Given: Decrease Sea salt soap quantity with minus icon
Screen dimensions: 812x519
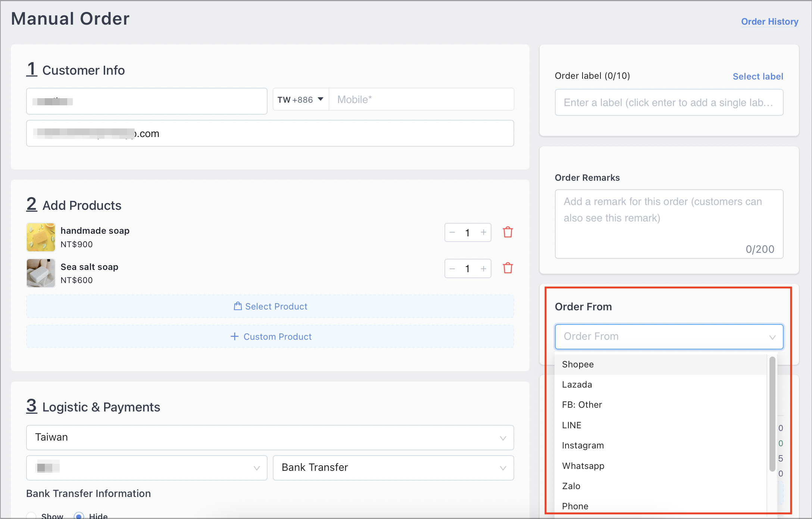Looking at the screenshot, I should [x=452, y=268].
